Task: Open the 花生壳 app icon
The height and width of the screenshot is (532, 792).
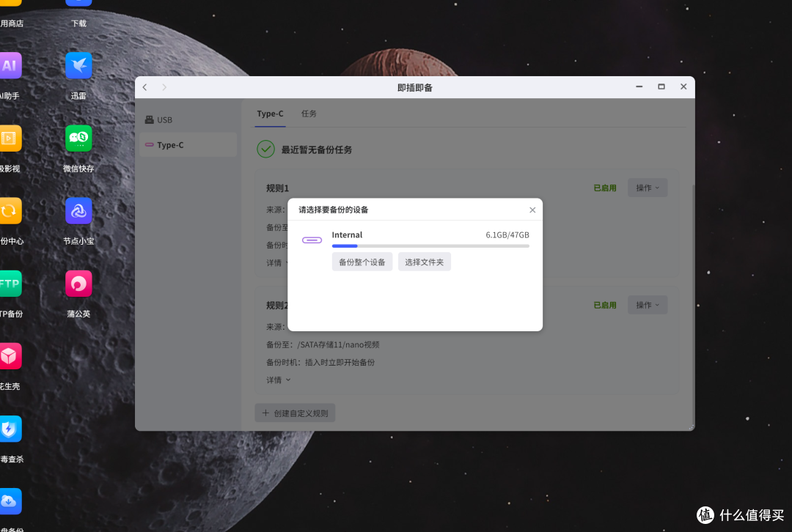Action: [10, 356]
